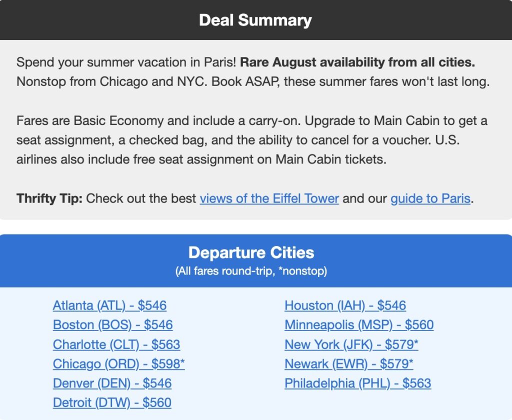The width and height of the screenshot is (512, 420).
Task: Click the most expensive Chicago fare link
Action: click(119, 363)
